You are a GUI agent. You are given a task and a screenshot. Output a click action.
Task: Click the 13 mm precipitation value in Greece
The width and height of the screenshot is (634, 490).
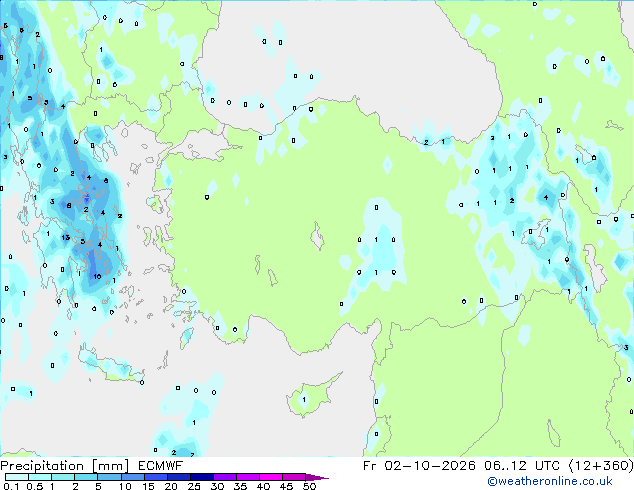(x=66, y=237)
